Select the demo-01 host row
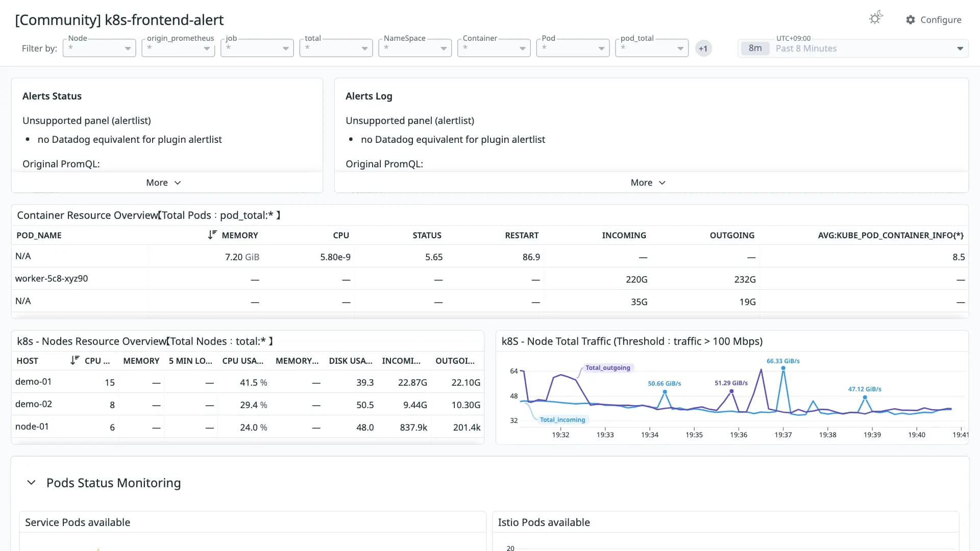This screenshot has height=551, width=980. [x=248, y=382]
